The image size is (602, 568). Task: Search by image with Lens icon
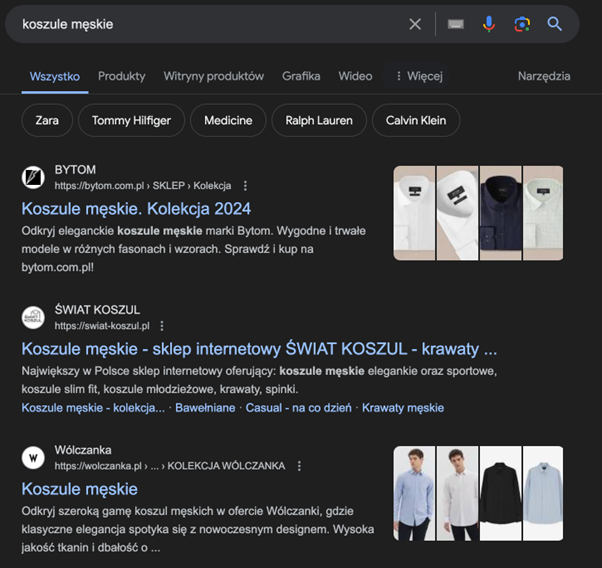pyautogui.click(x=521, y=24)
